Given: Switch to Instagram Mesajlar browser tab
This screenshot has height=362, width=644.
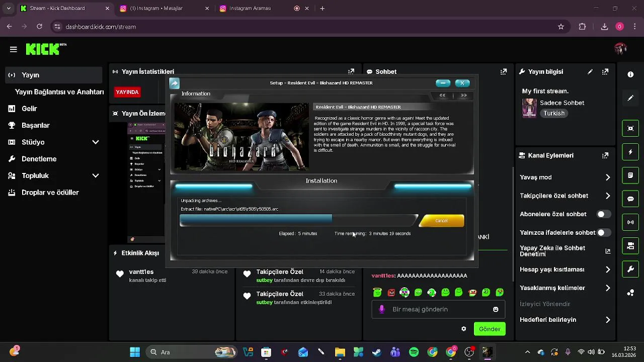Looking at the screenshot, I should [x=164, y=9].
